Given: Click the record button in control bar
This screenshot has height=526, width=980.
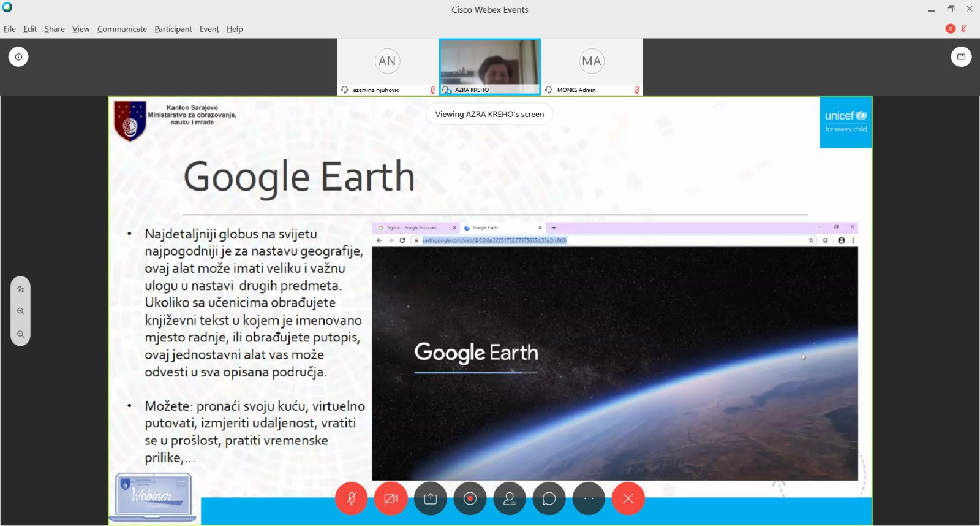Looking at the screenshot, I should [x=470, y=498].
